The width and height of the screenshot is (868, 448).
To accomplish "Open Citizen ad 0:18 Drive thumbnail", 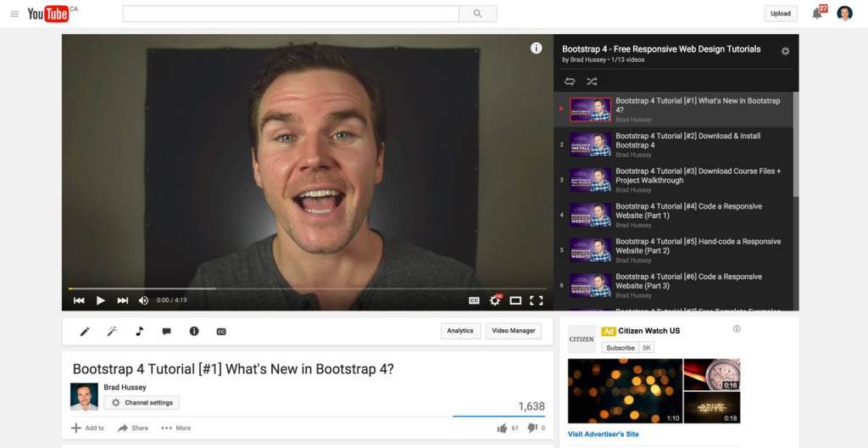I will click(712, 407).
